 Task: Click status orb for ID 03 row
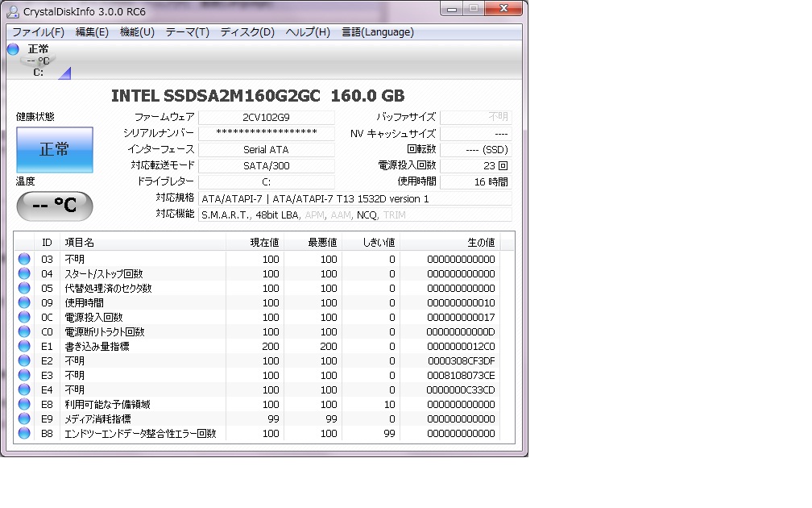24,259
